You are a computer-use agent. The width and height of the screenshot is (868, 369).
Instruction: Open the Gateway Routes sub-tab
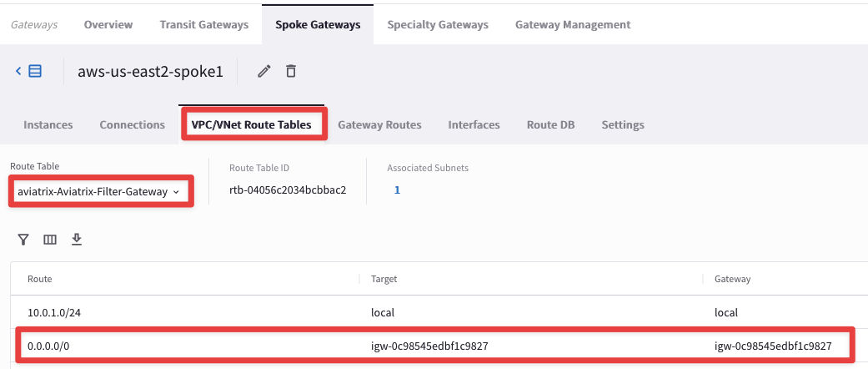(x=379, y=124)
